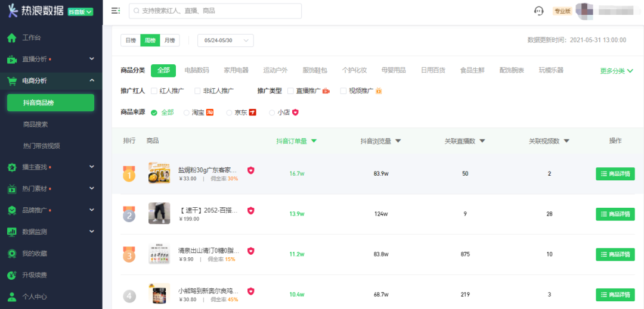
Task: Click the 工作台 home icon
Action: pos(12,38)
